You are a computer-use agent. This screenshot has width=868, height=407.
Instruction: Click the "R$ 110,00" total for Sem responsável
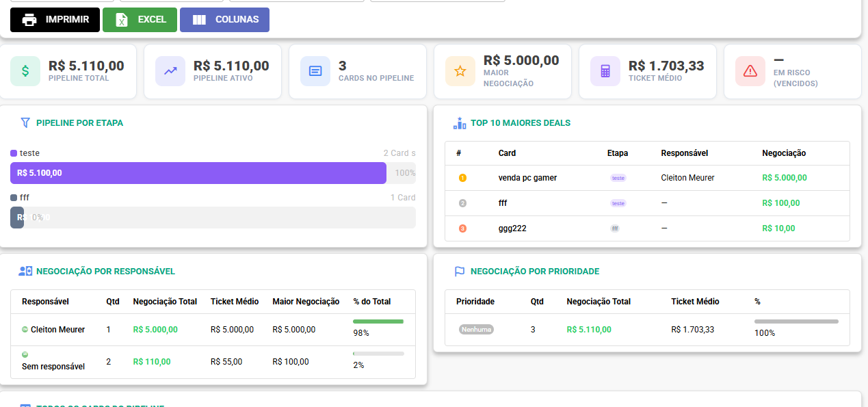(152, 362)
